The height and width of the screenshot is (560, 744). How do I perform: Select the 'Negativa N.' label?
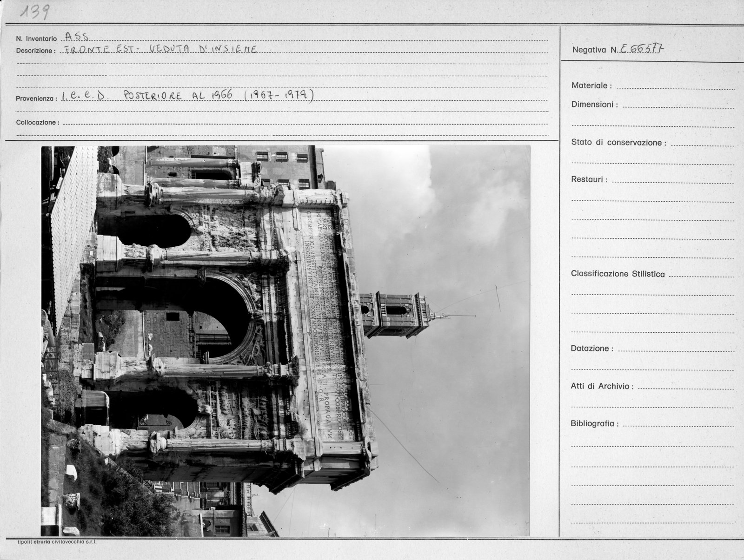[595, 50]
